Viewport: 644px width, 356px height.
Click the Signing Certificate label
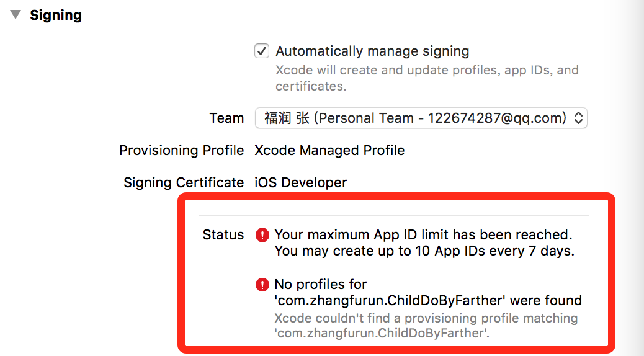point(184,182)
